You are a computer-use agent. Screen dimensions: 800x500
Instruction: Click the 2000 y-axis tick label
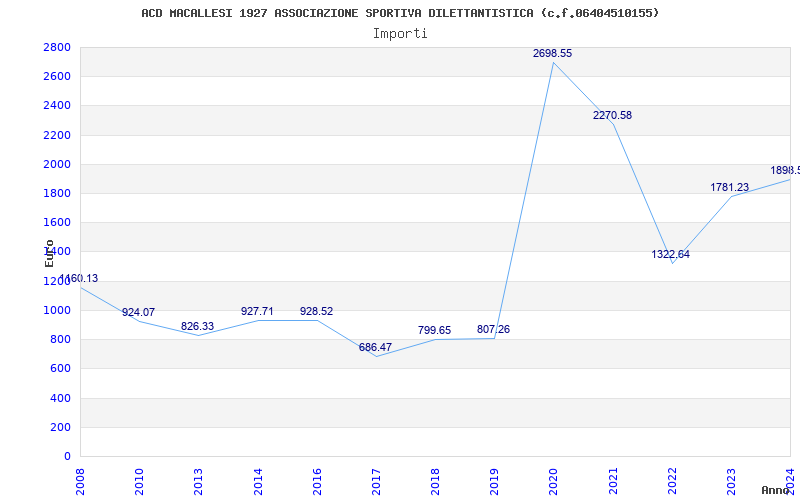57,164
